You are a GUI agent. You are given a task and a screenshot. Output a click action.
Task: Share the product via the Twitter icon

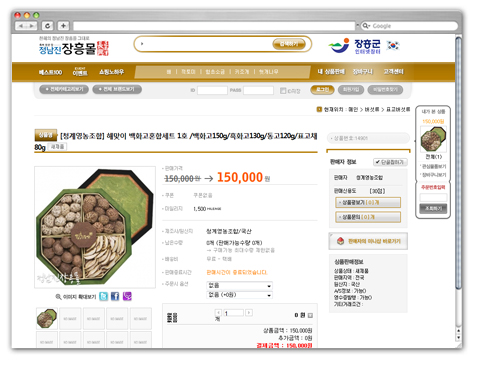(104, 296)
